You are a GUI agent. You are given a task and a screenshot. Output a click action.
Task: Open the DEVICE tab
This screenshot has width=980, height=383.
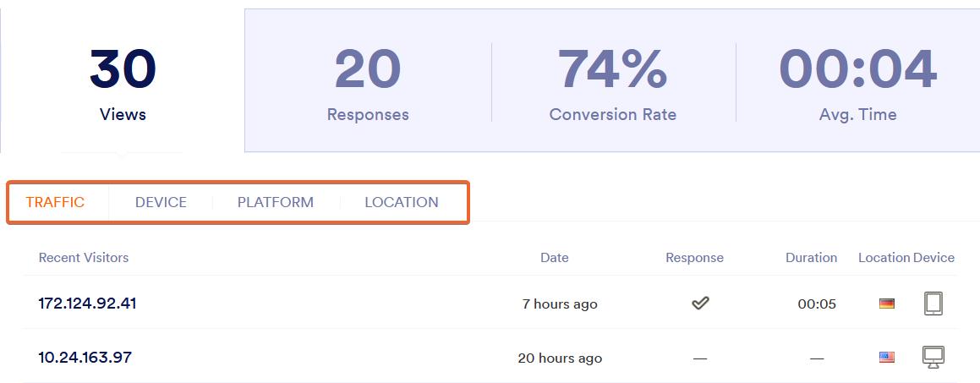coord(161,202)
